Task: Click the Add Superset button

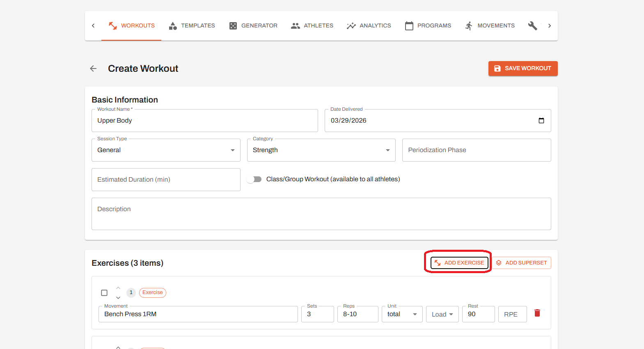Action: coord(521,263)
